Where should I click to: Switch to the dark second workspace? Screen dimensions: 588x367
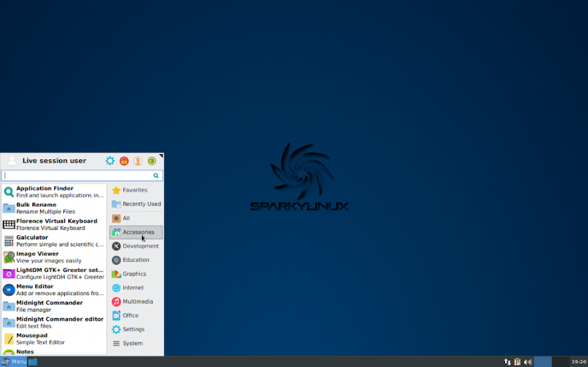(561, 362)
